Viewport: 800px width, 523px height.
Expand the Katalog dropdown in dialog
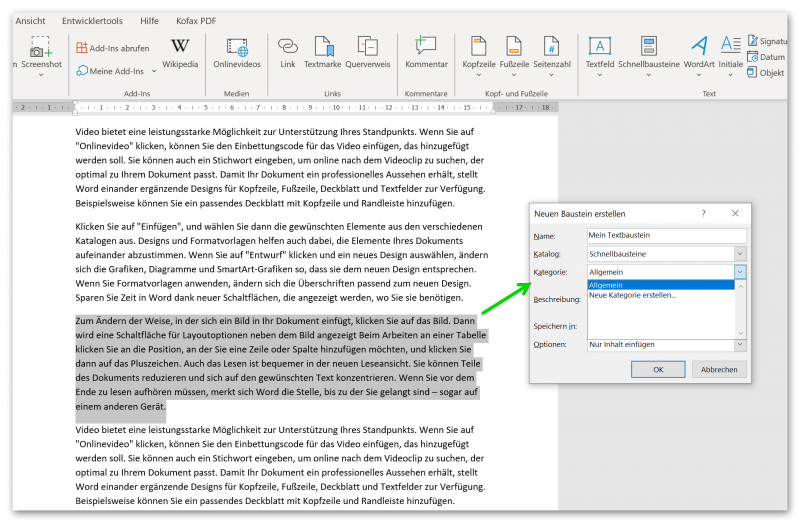pyautogui.click(x=740, y=254)
